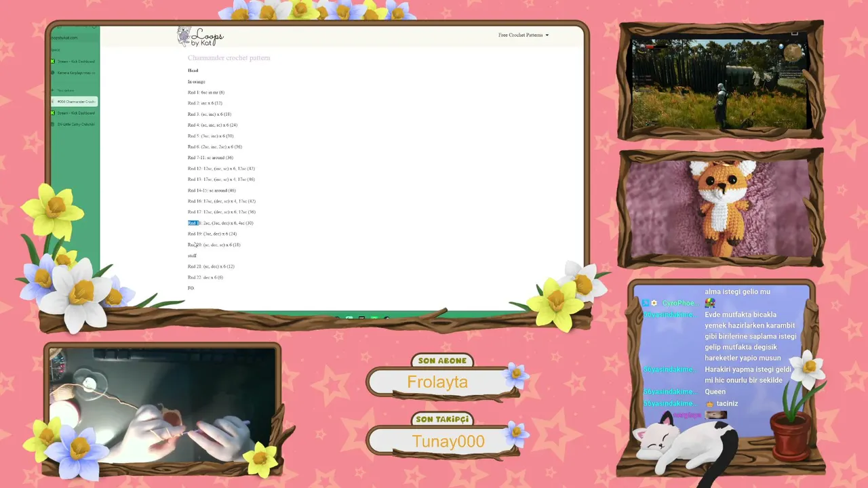Click the crown emoji in chat

[709, 403]
